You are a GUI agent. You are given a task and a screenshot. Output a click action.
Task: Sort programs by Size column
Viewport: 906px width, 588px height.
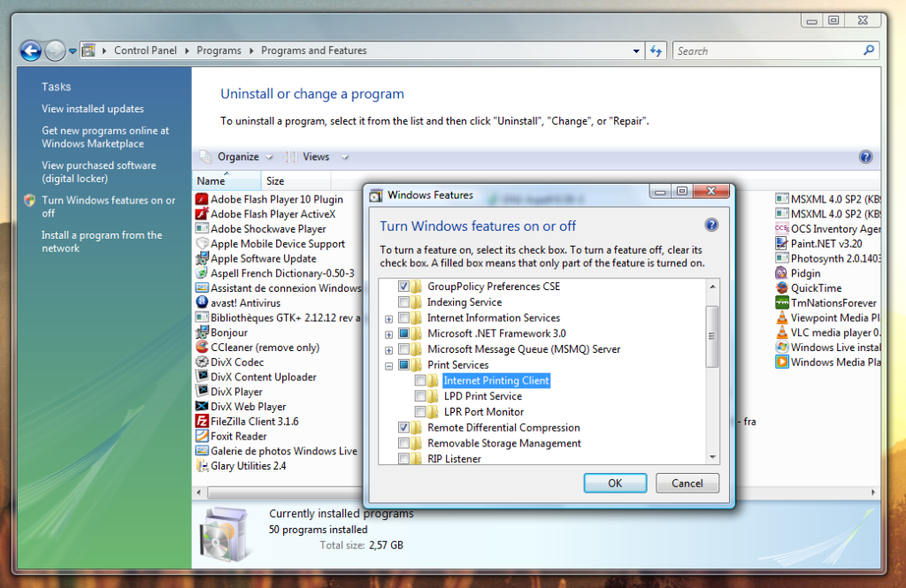click(x=296, y=180)
